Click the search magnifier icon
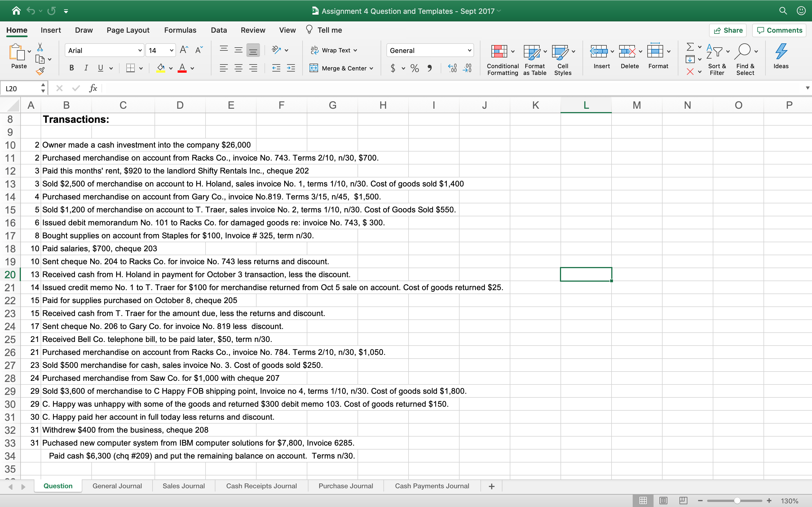 (x=783, y=11)
